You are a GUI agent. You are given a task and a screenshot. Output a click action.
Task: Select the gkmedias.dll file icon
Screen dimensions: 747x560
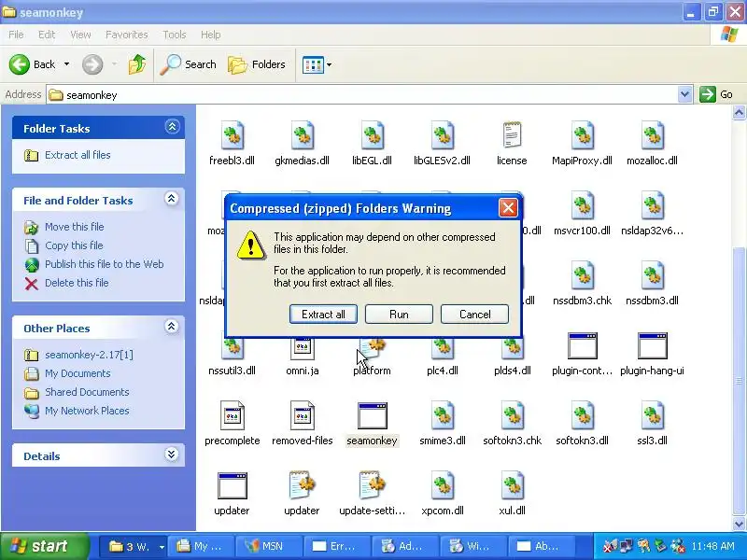point(302,135)
